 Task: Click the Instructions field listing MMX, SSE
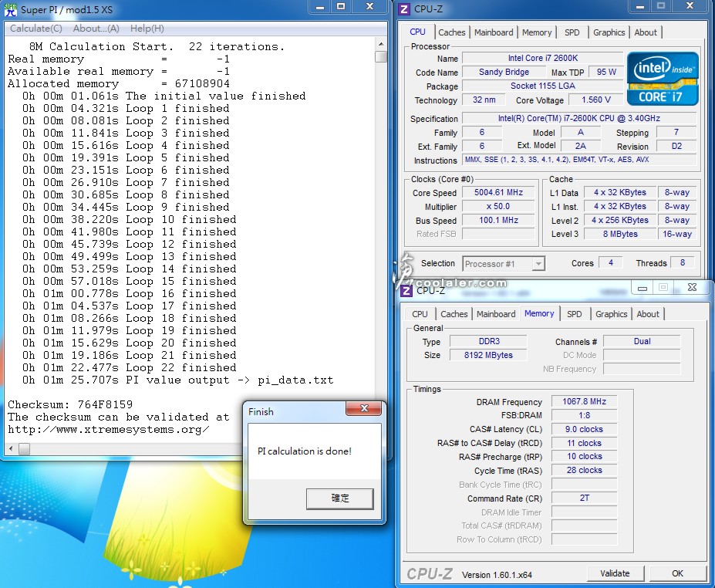coord(579,160)
